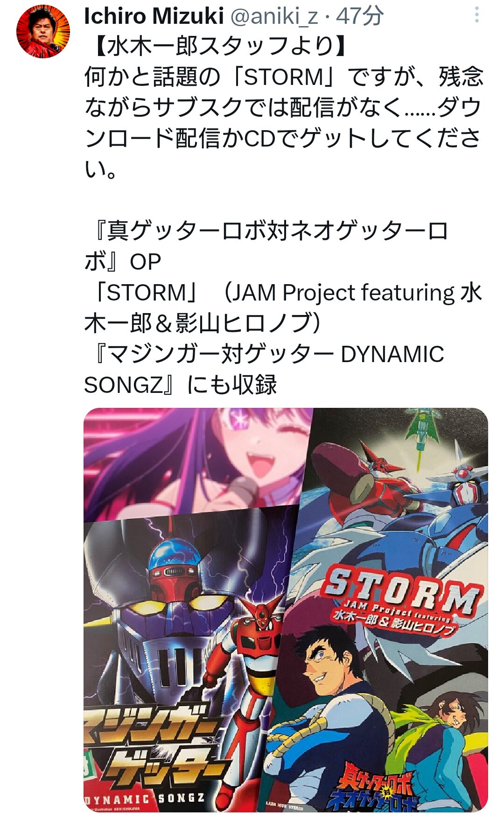Click the tweet line mentioning JAM Project featuring
Image resolution: width=504 pixels, height=825 pixels.
[x=283, y=293]
